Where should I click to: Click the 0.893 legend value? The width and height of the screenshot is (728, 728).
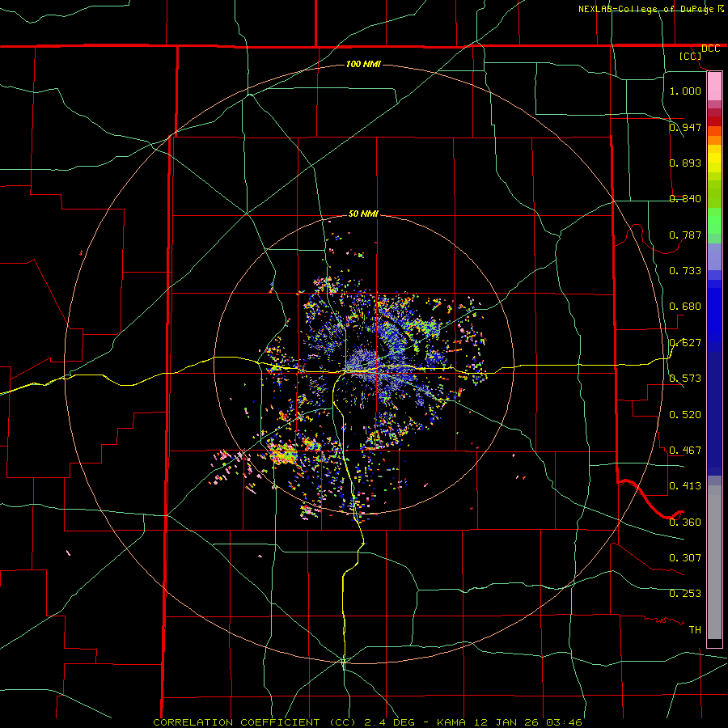click(685, 163)
